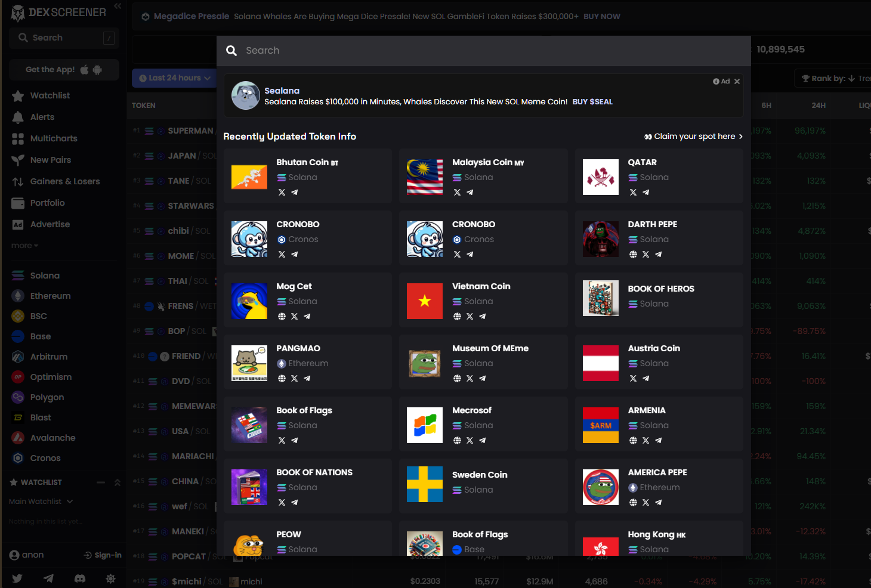Open AMERICA PEPE website globe icon

(633, 503)
